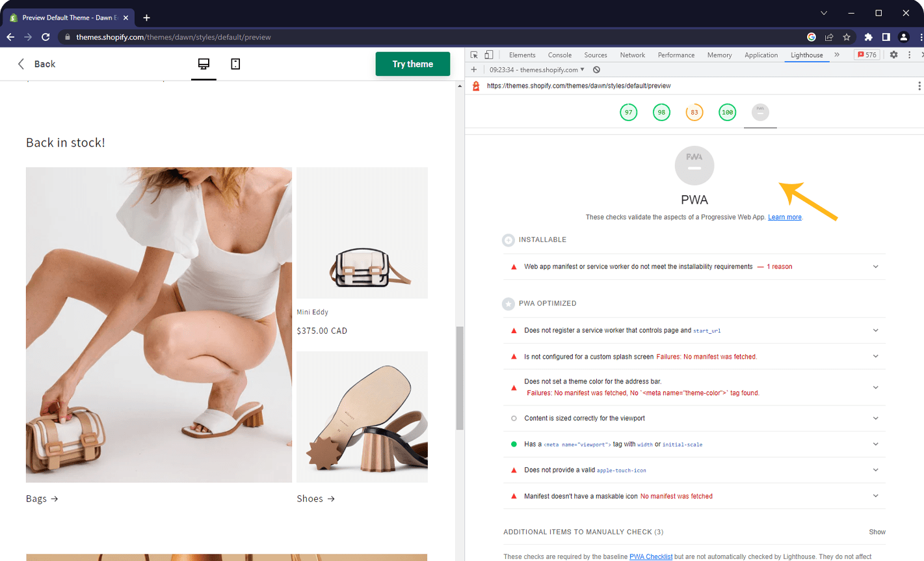Open the Lighthouse report tools menu
Viewport: 924px width, 561px height.
pyautogui.click(x=919, y=86)
